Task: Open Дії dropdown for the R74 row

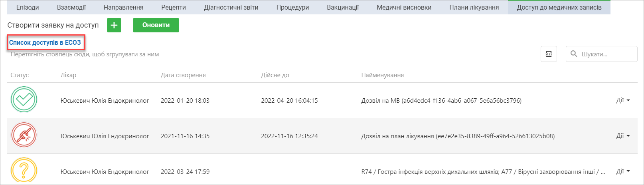Action: 623,171
